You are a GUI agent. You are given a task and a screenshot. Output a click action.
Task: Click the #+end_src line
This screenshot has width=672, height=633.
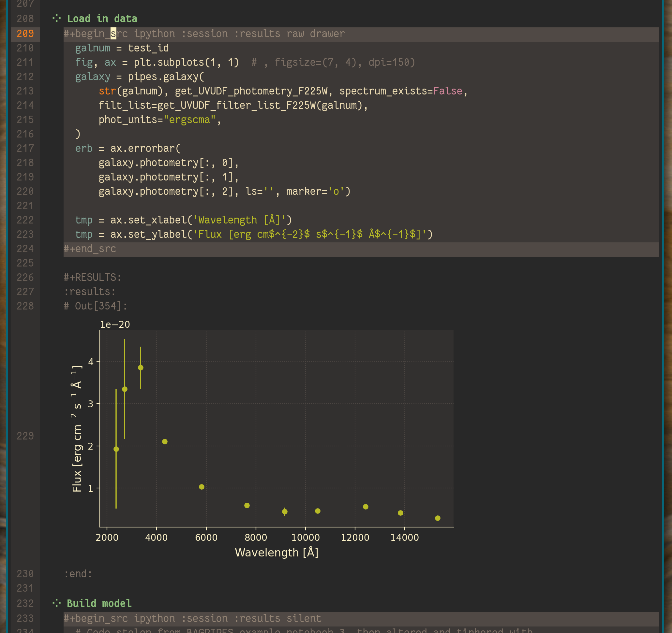[90, 249]
